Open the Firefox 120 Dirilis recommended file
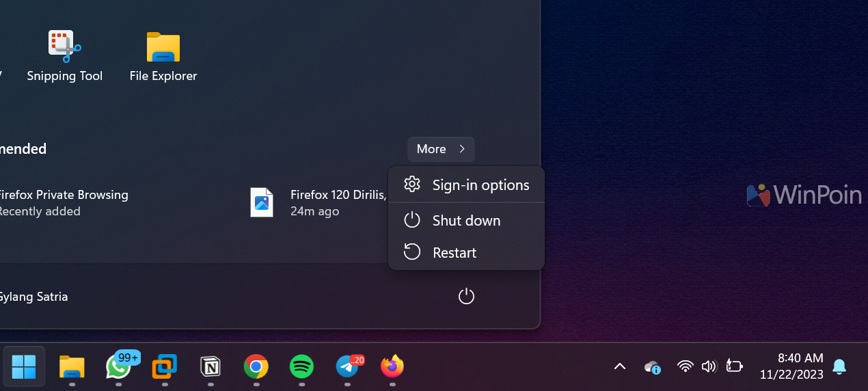868x391 pixels. (x=318, y=203)
